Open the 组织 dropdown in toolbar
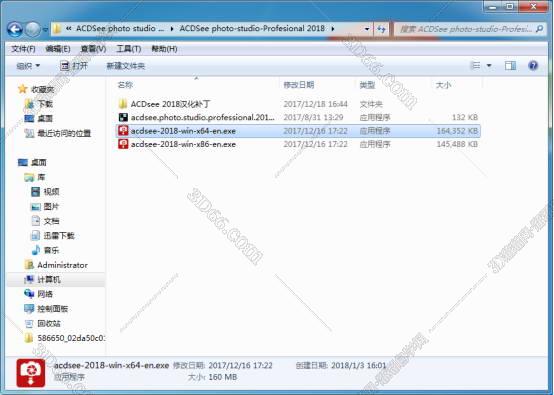This screenshot has width=554, height=395. [28, 66]
